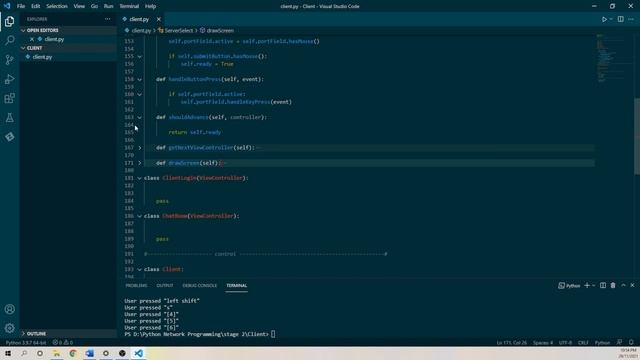Expand the OUTLINE section
640x360 pixels.
23,333
